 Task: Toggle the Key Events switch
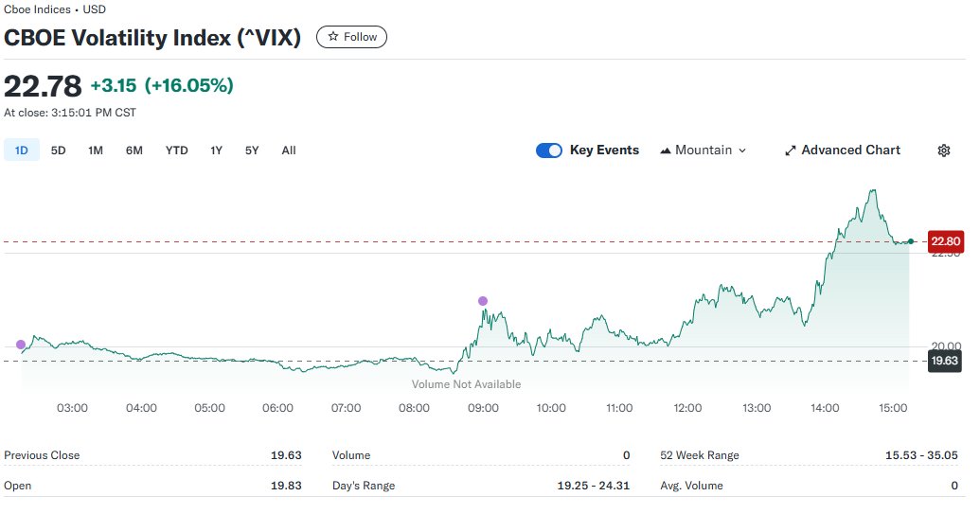tap(549, 151)
